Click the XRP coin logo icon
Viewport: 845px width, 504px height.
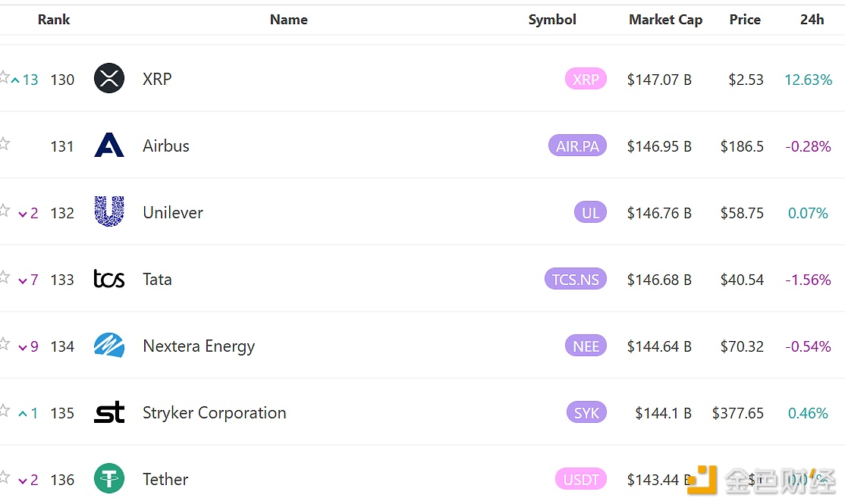coord(109,79)
